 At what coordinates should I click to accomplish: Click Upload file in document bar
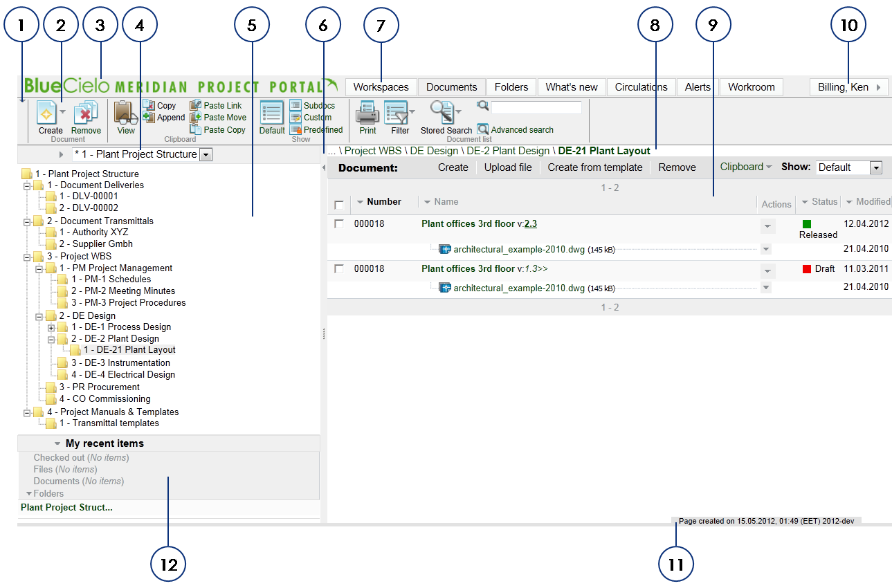click(508, 167)
